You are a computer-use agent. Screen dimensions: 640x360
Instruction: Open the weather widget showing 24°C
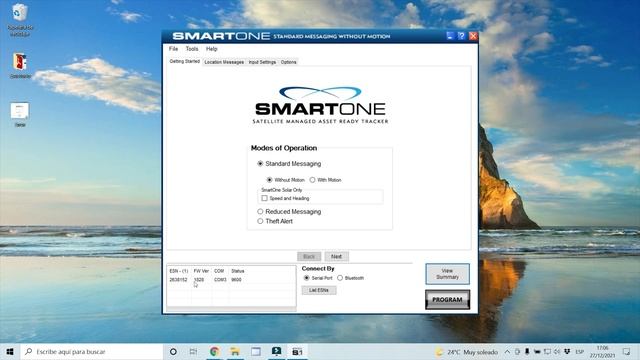point(467,352)
